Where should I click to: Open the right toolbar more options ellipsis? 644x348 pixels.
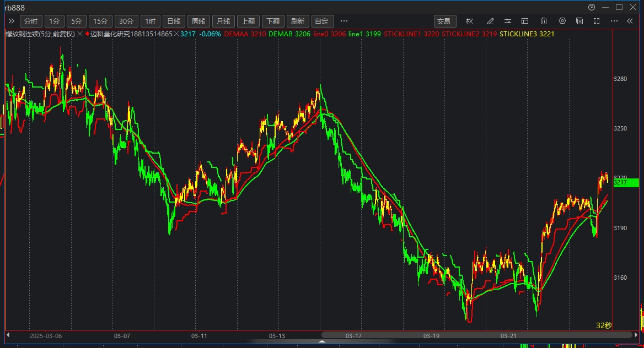click(614, 21)
